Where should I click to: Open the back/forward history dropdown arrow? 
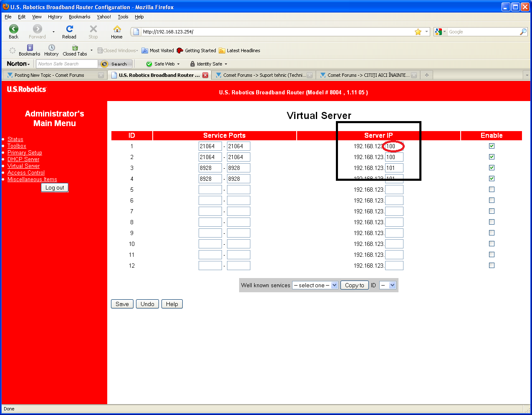pyautogui.click(x=53, y=32)
